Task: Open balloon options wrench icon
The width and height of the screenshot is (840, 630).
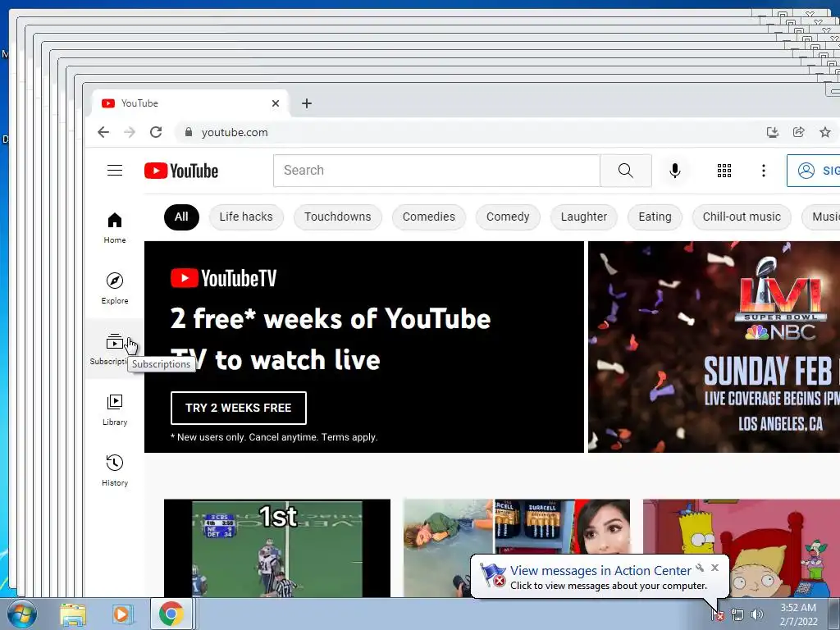Action: [x=700, y=568]
